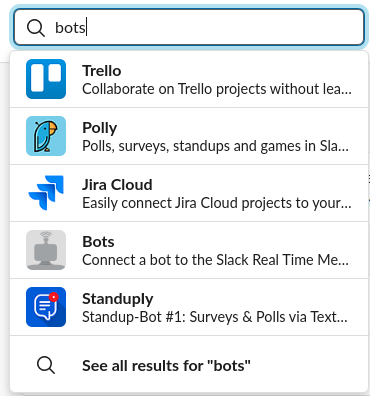See all results for "bots"
Screen dimensions: 370x396
tap(166, 366)
